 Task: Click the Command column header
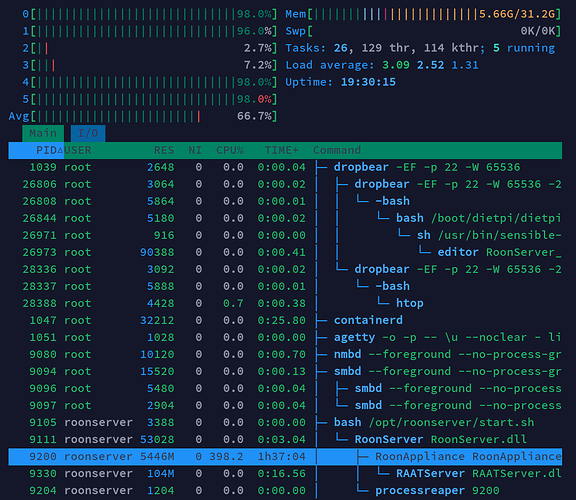pos(337,150)
